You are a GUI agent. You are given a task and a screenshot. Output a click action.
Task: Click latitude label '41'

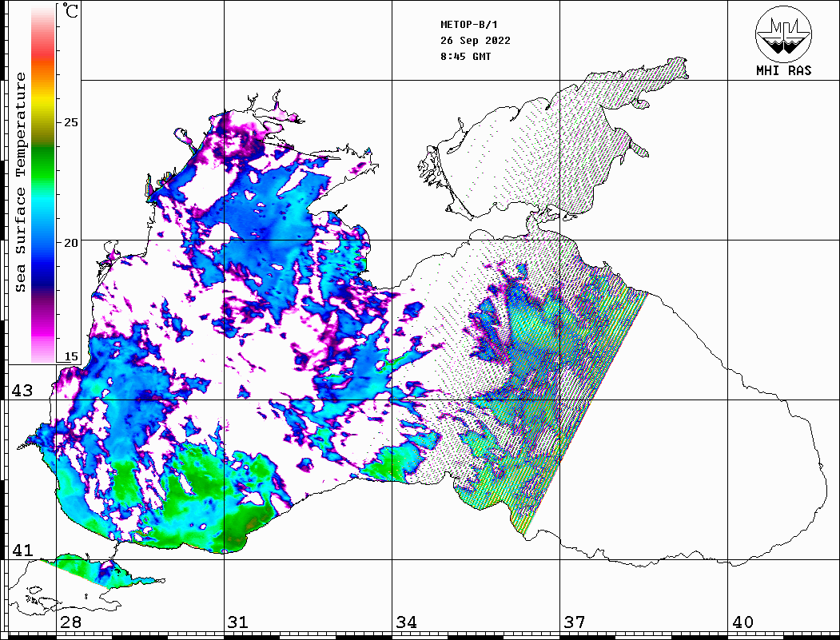point(22,550)
